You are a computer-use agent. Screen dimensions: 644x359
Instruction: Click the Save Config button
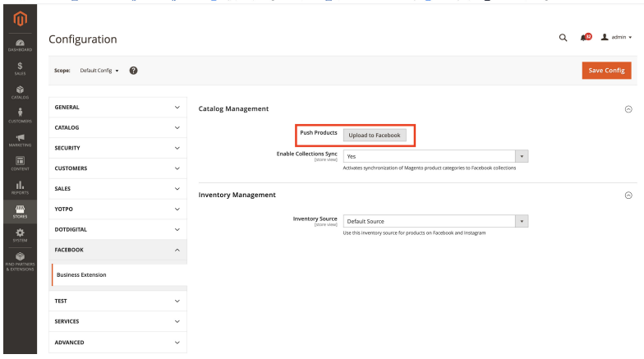coord(606,71)
